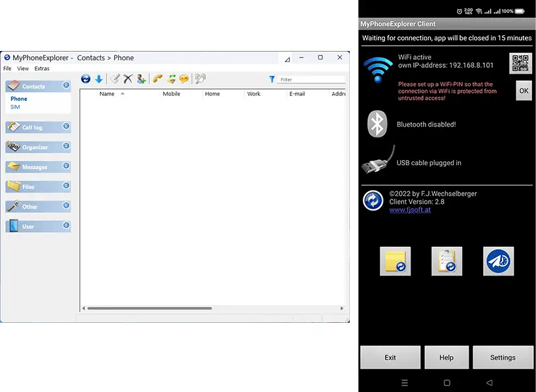Click the horizontal scrollbar thumb in contact list

click(x=150, y=308)
